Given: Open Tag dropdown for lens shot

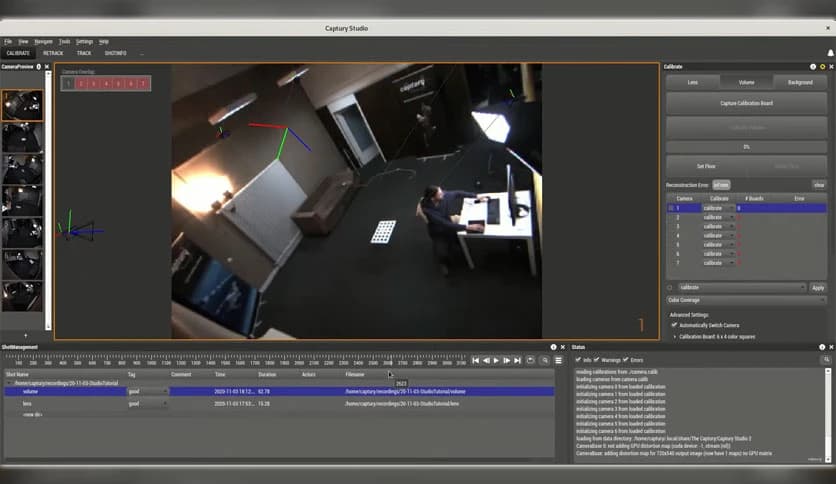Looking at the screenshot, I should tap(148, 404).
